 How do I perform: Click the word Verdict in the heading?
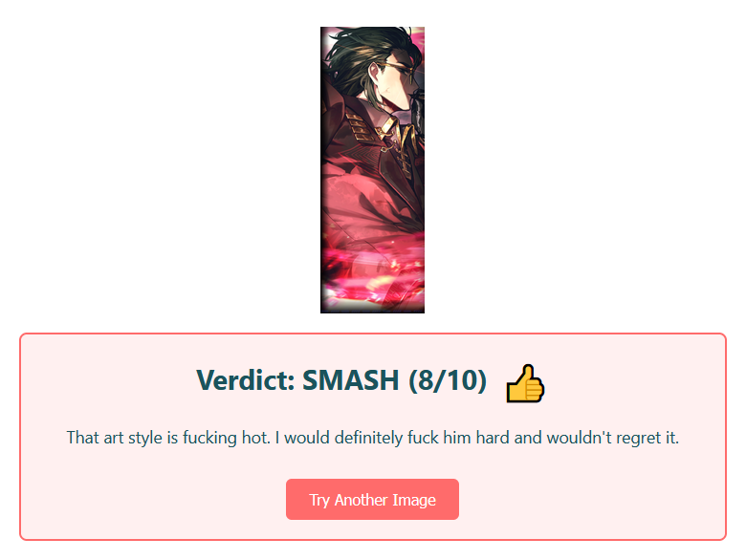tap(246, 380)
